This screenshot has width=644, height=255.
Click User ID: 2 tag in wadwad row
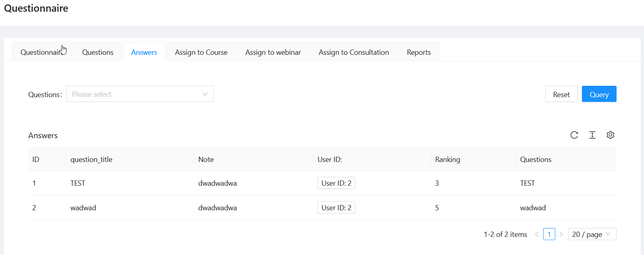click(336, 207)
